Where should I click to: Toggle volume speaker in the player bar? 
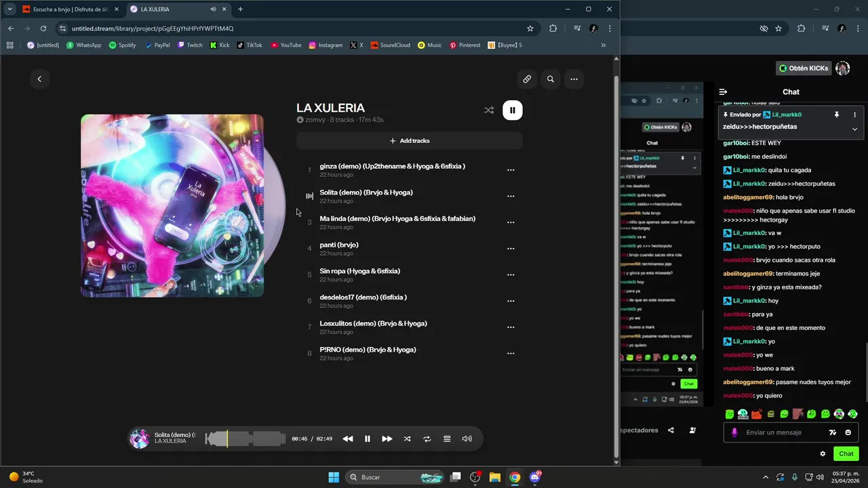[467, 439]
